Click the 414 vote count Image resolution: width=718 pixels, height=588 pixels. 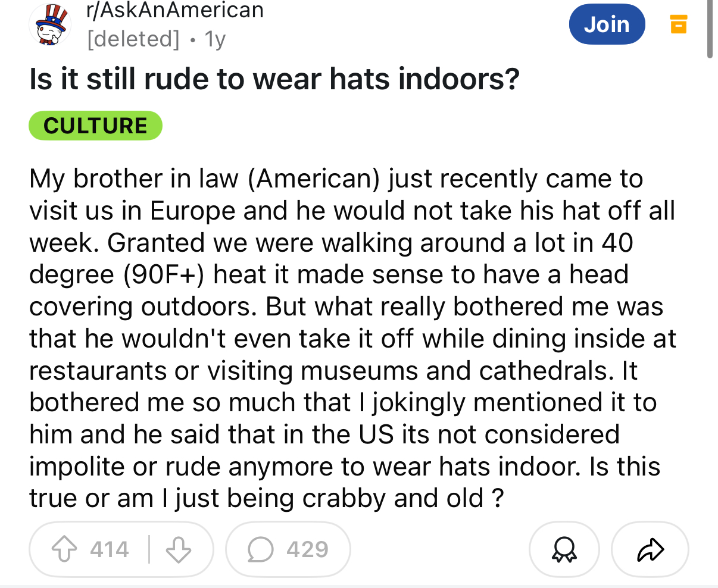110,549
